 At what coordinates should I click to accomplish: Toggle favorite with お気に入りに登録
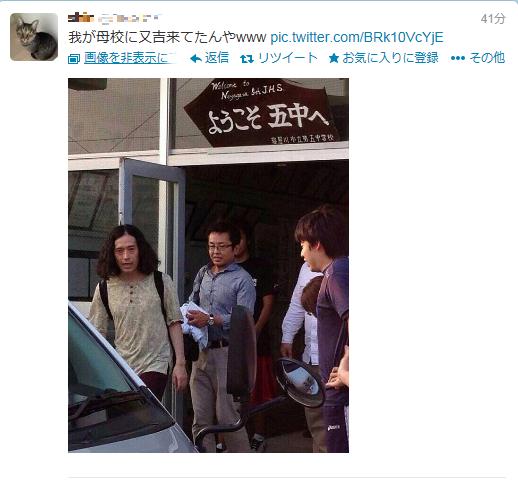pos(390,58)
